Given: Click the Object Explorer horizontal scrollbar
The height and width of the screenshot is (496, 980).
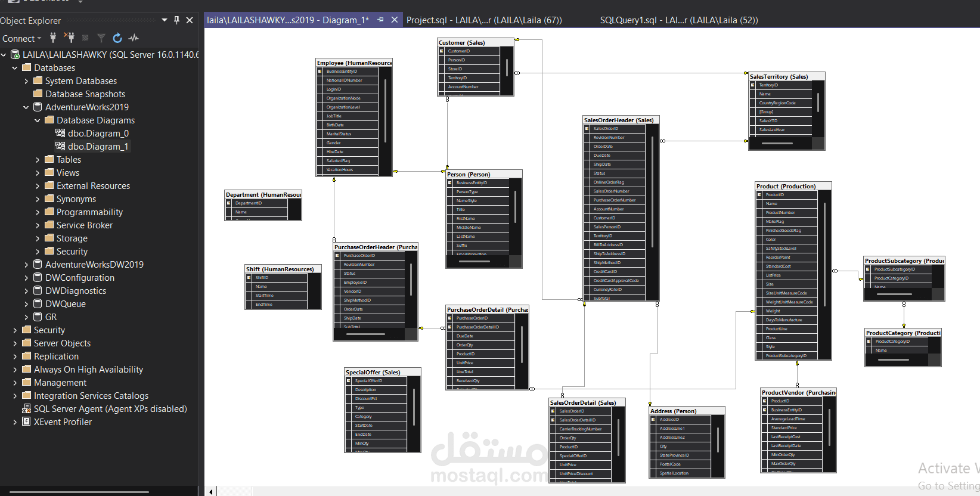Looking at the screenshot, I should tap(79, 492).
